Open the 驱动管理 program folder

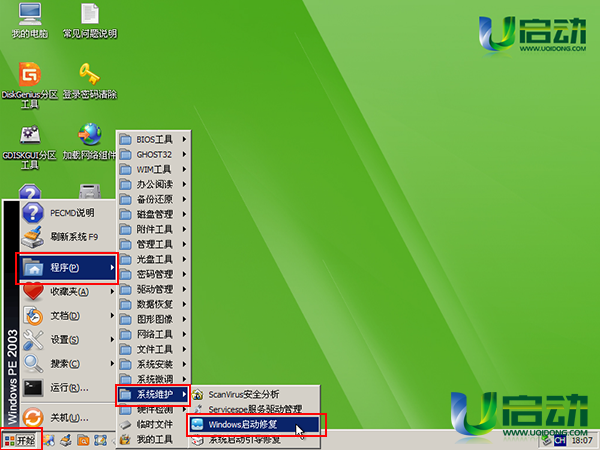[x=154, y=289]
